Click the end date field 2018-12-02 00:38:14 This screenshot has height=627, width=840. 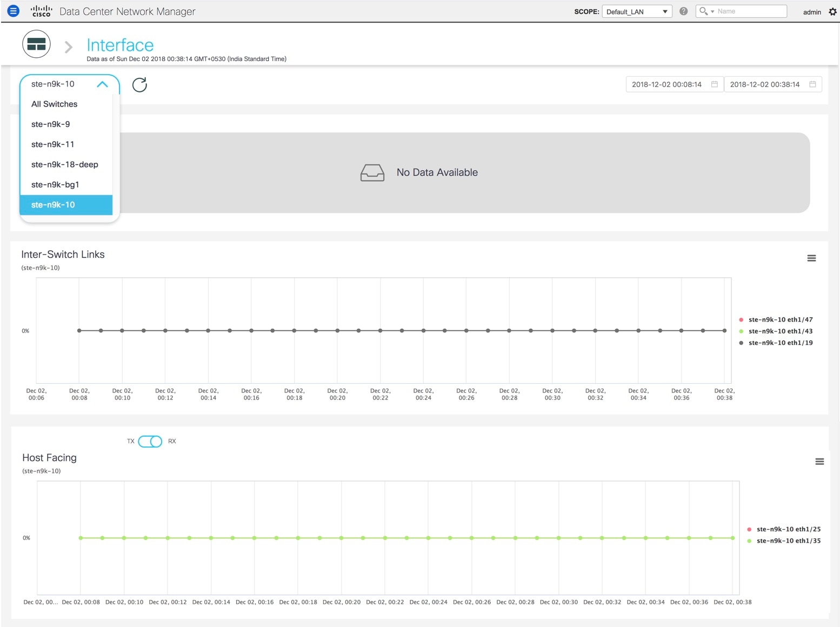pos(772,84)
